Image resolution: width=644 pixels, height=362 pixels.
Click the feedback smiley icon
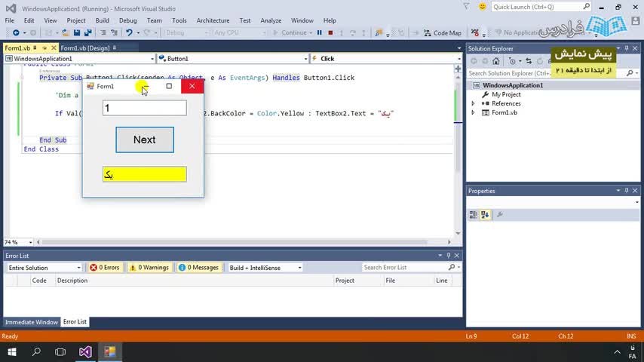click(x=482, y=7)
